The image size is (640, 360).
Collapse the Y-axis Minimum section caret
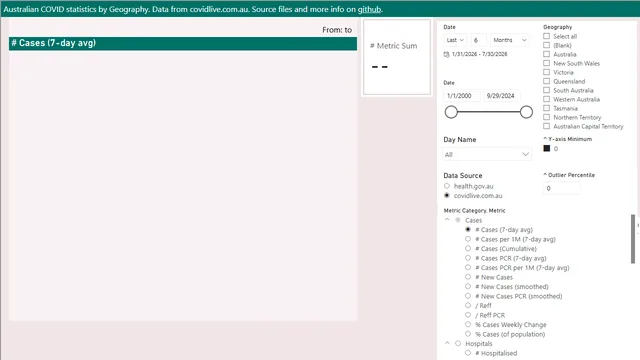click(545, 139)
